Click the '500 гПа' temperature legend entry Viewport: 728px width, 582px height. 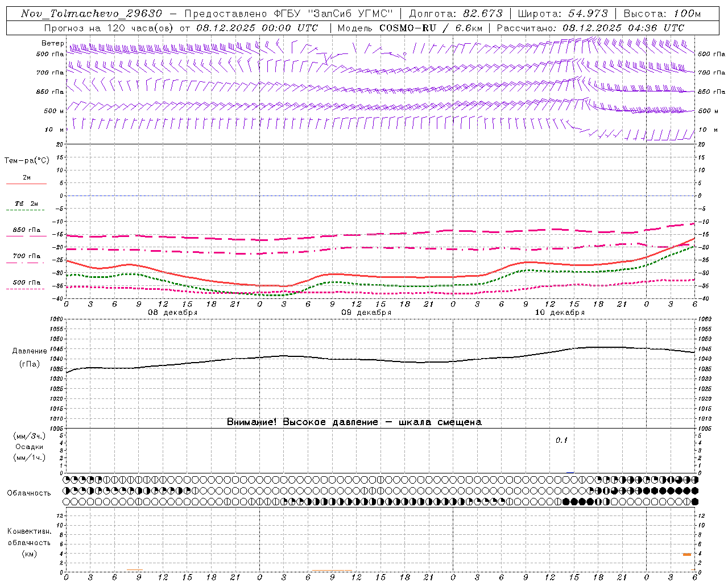(27, 282)
